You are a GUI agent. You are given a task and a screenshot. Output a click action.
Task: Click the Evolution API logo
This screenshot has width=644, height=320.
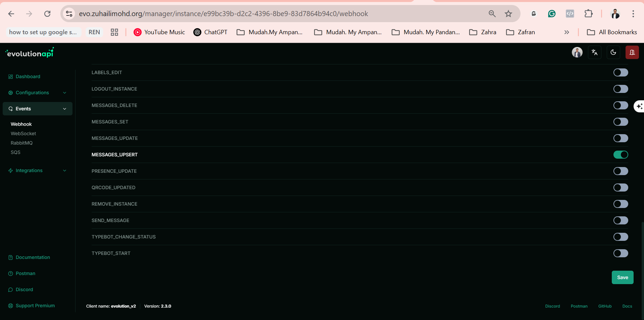point(30,53)
